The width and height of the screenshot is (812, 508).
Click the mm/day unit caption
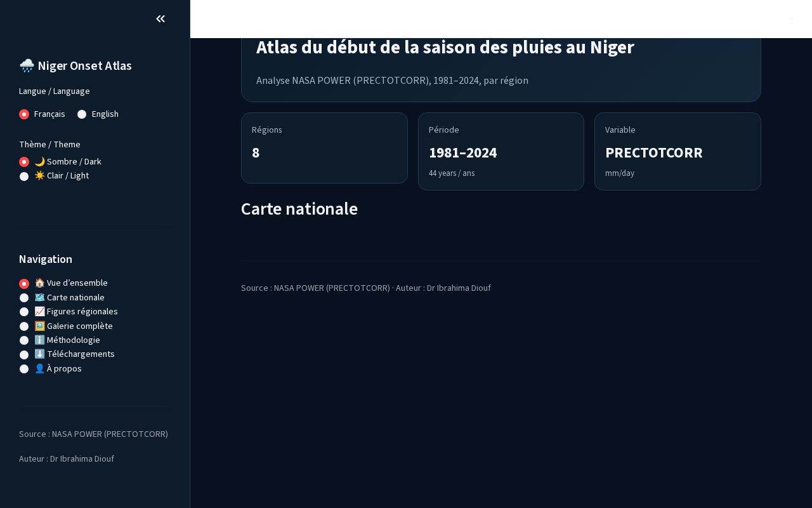(x=620, y=173)
